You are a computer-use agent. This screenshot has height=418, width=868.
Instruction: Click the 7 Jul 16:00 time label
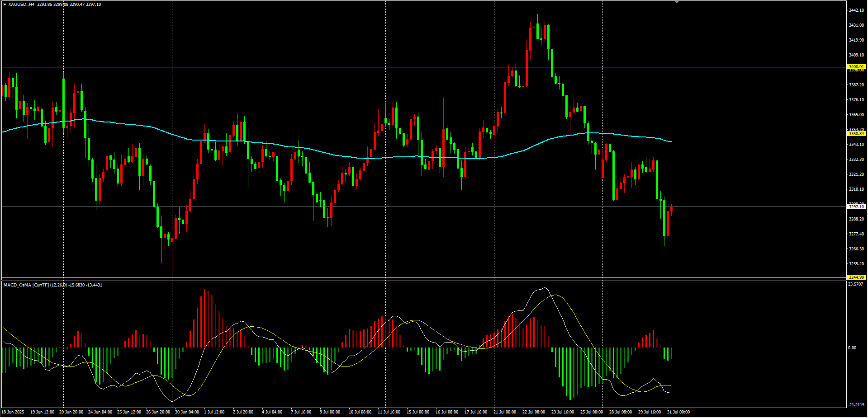(301, 412)
